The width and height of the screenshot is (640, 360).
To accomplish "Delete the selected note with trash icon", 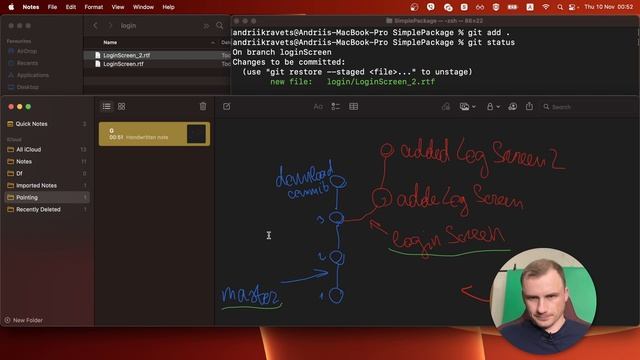I will coord(203,107).
